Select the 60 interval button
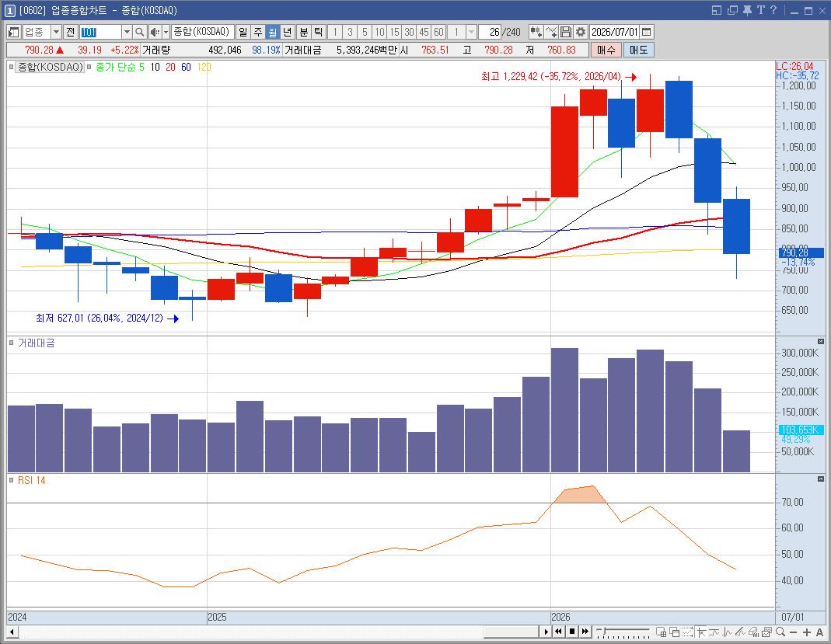The width and height of the screenshot is (831, 644). (x=438, y=33)
